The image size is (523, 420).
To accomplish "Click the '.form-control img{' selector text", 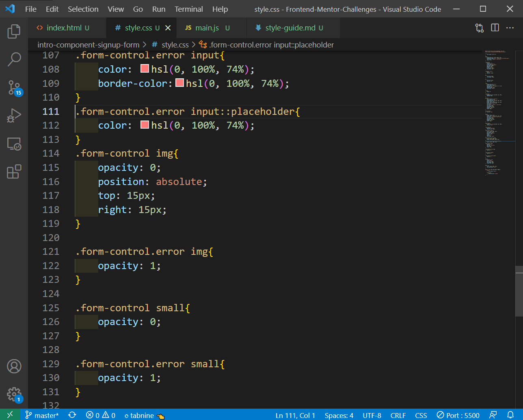I will tap(127, 153).
